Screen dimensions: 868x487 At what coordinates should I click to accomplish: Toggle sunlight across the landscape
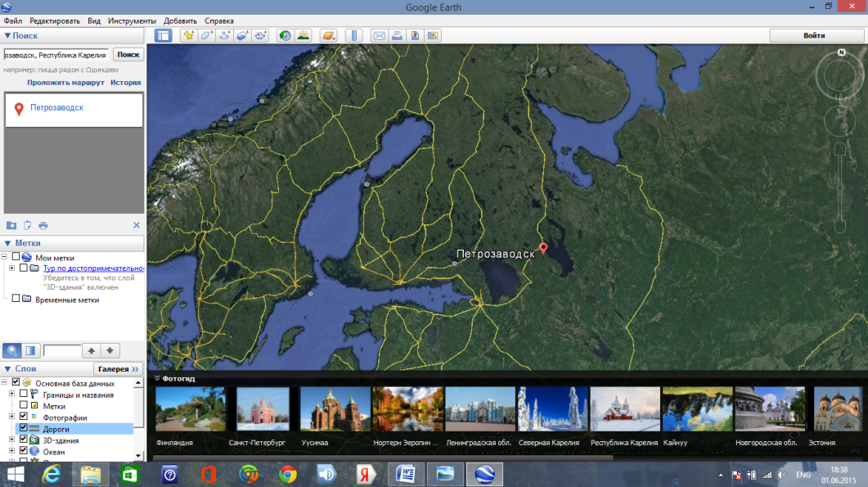pos(304,35)
